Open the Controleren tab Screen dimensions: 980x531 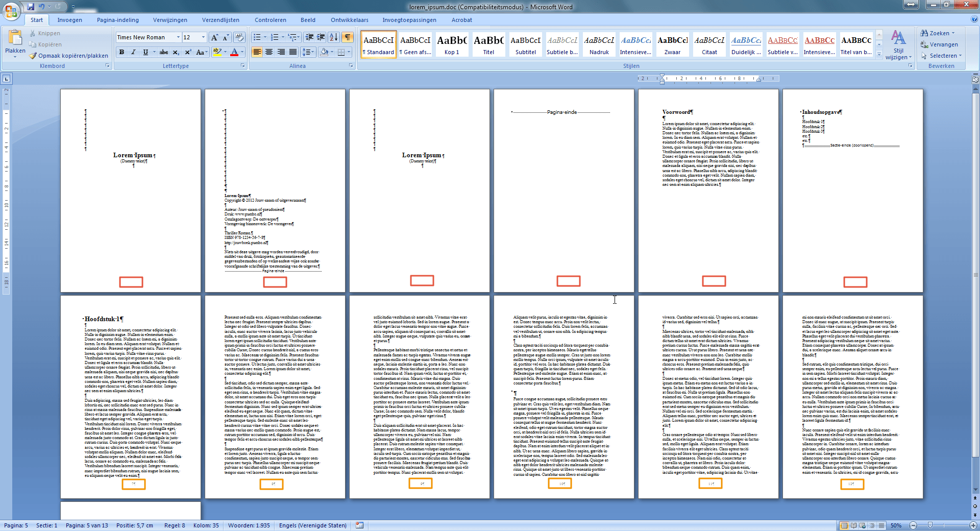[271, 20]
